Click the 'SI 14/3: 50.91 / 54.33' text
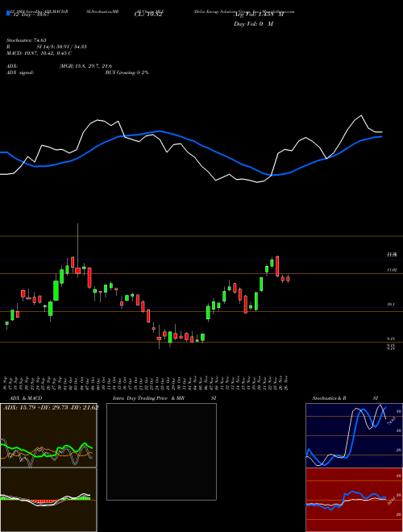The height and width of the screenshot is (532, 403). tap(62, 47)
